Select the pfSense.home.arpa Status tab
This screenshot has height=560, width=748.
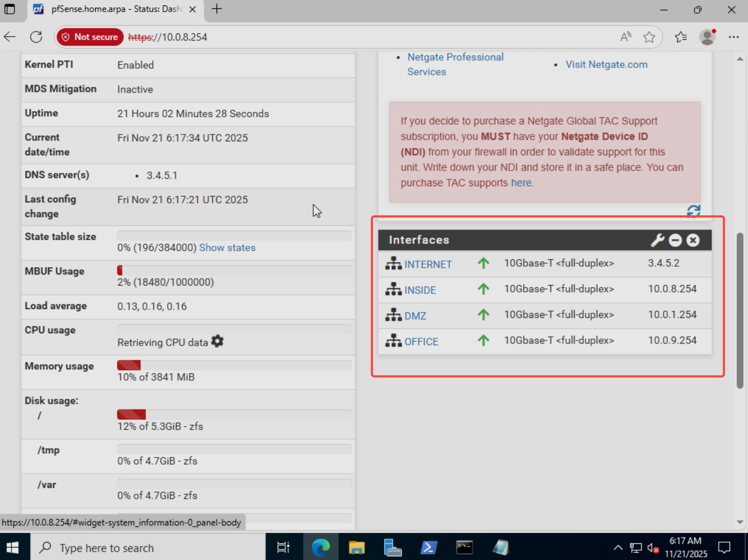tap(116, 9)
